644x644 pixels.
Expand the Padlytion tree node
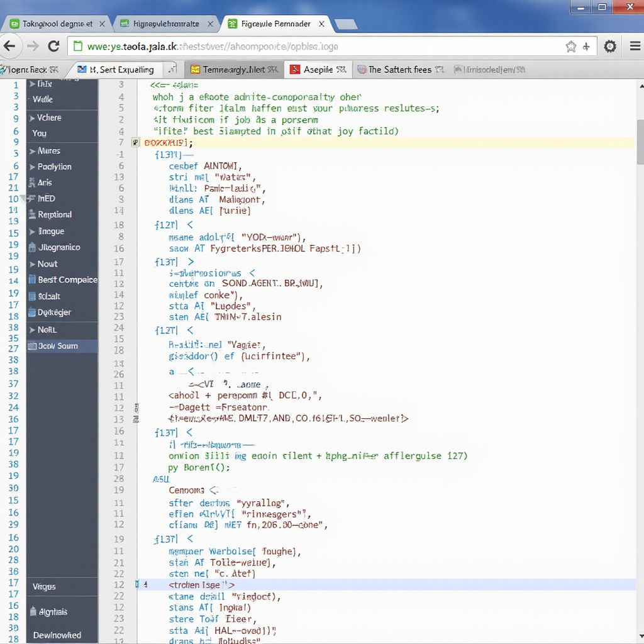32,167
